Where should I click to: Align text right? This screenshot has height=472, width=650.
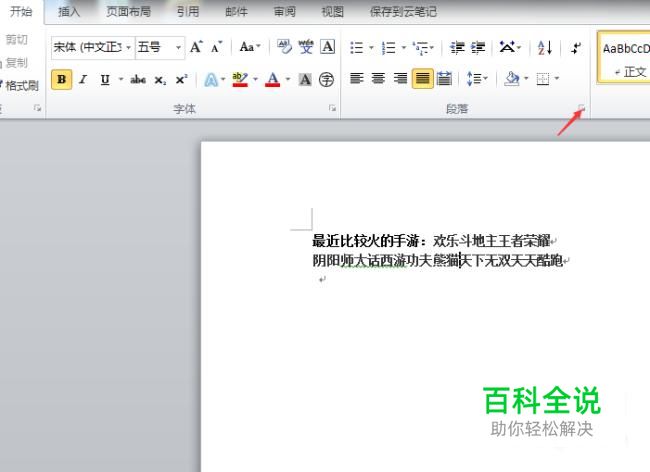(400, 78)
